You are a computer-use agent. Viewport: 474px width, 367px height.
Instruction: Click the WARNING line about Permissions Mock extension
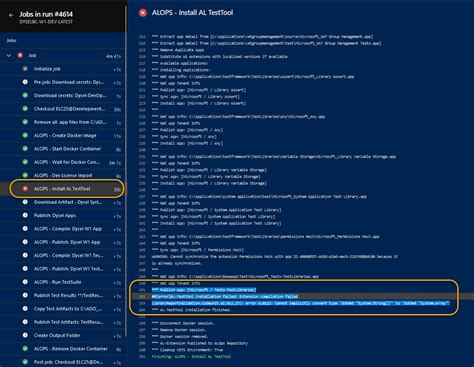pyautogui.click(x=275, y=257)
